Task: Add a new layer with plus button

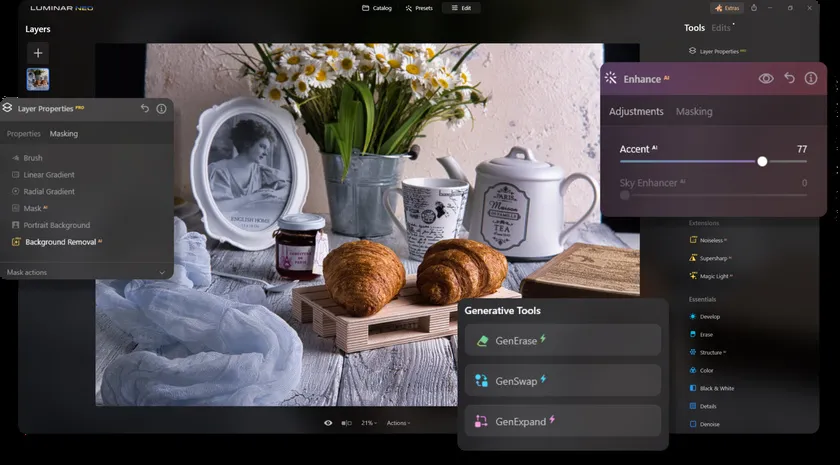Action: [37, 53]
